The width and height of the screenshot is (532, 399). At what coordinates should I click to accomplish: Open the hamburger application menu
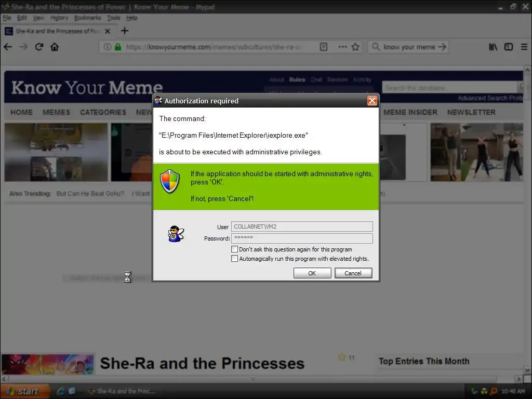click(x=524, y=47)
